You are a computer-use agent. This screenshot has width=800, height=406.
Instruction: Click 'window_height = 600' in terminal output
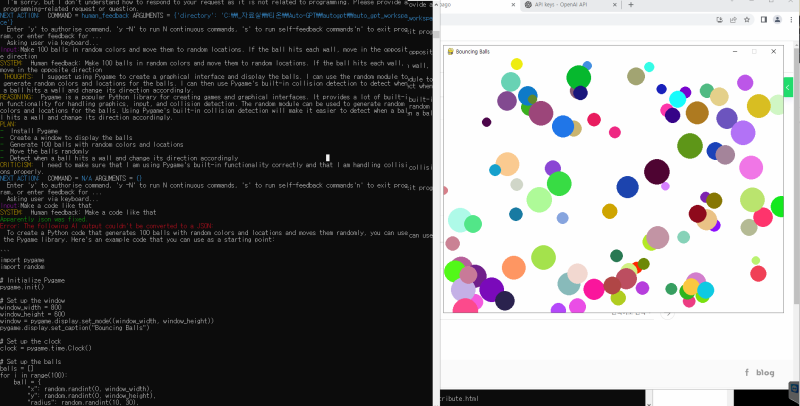pyautogui.click(x=33, y=314)
